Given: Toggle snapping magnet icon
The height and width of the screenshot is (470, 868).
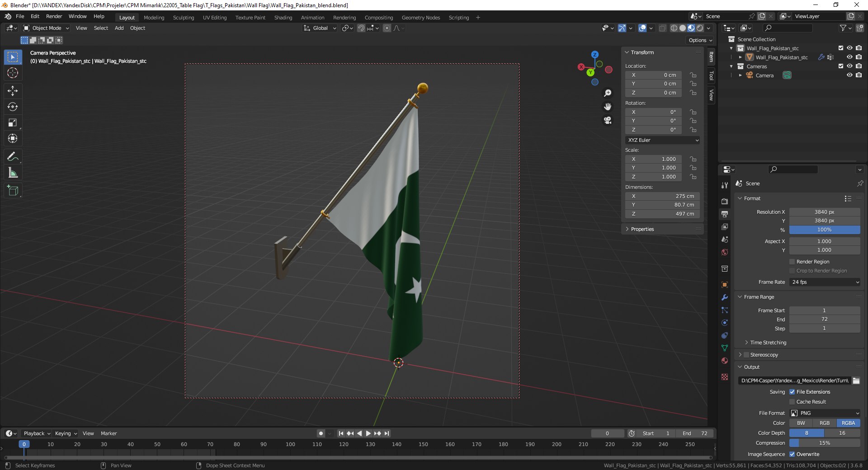Looking at the screenshot, I should [x=361, y=28].
